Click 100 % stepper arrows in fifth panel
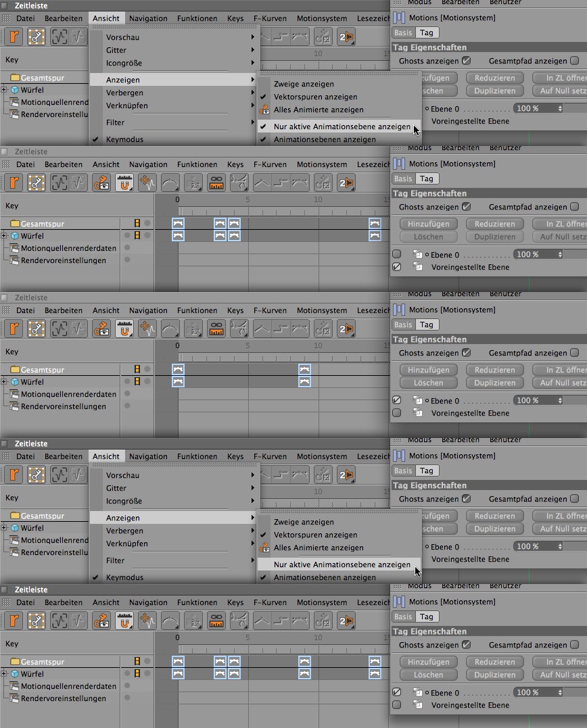This screenshot has height=728, width=587. pos(560,692)
